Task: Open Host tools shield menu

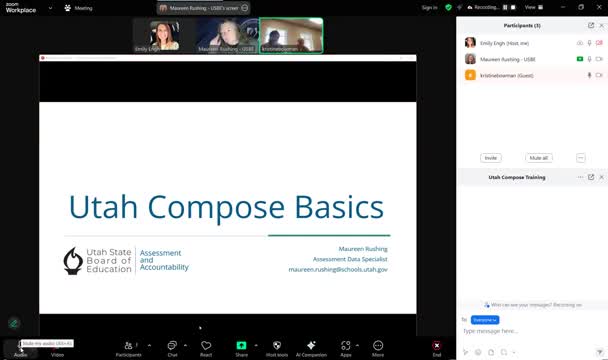Action: tap(277, 348)
